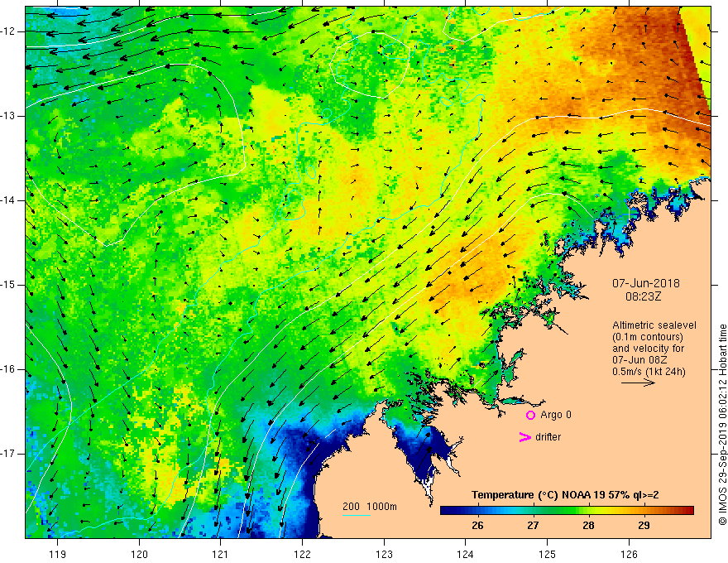Click the 'and velocity for' caption line
The height and width of the screenshot is (563, 728).
tap(648, 349)
